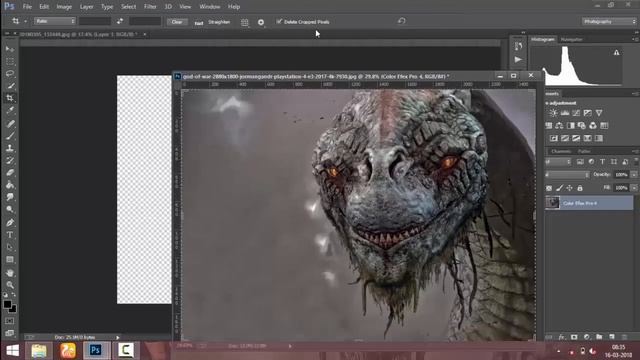Expand the main document status bar arrow
This screenshot has height=360, width=640.
click(x=118, y=338)
